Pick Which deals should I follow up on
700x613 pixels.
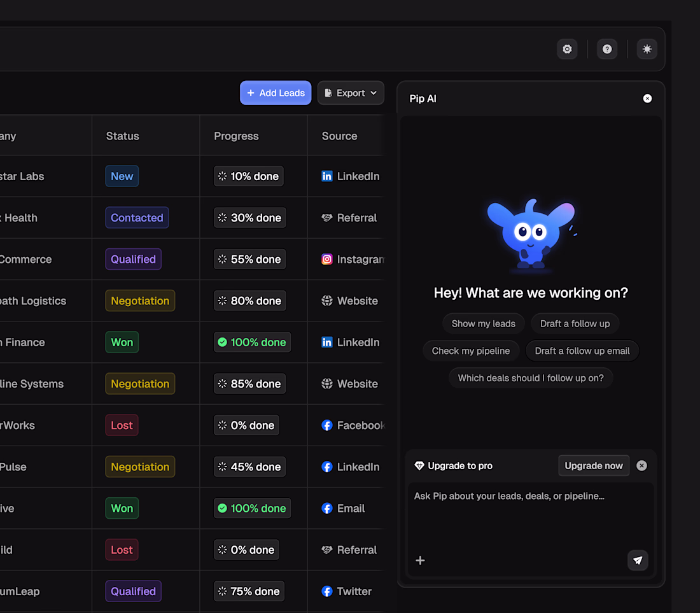point(531,378)
